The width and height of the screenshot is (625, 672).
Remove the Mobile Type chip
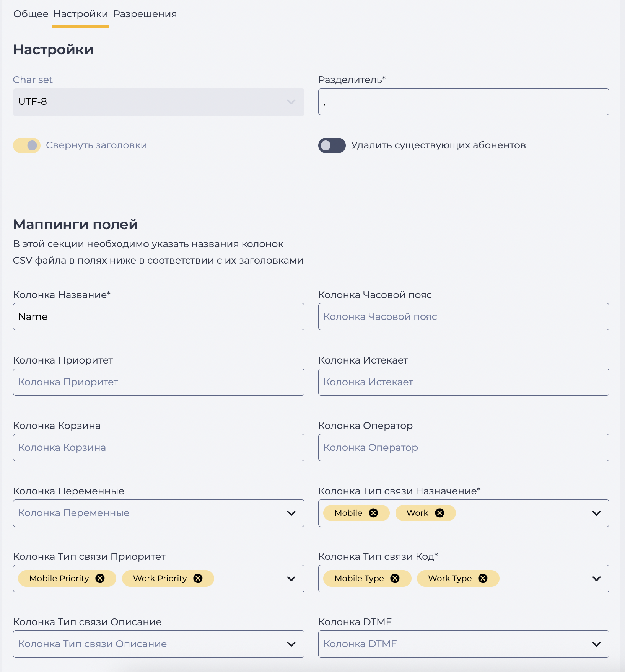(395, 579)
